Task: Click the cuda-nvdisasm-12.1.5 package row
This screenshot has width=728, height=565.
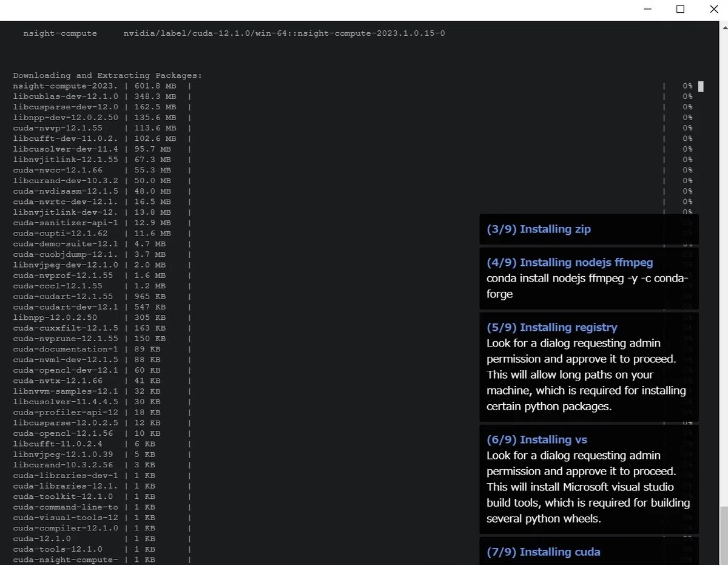Action: (x=352, y=191)
